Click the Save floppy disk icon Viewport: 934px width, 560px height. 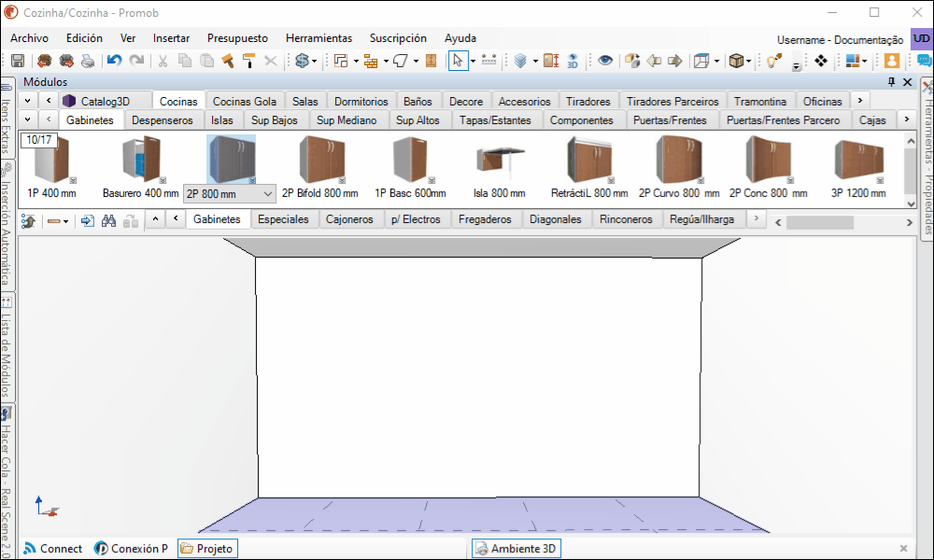(17, 61)
